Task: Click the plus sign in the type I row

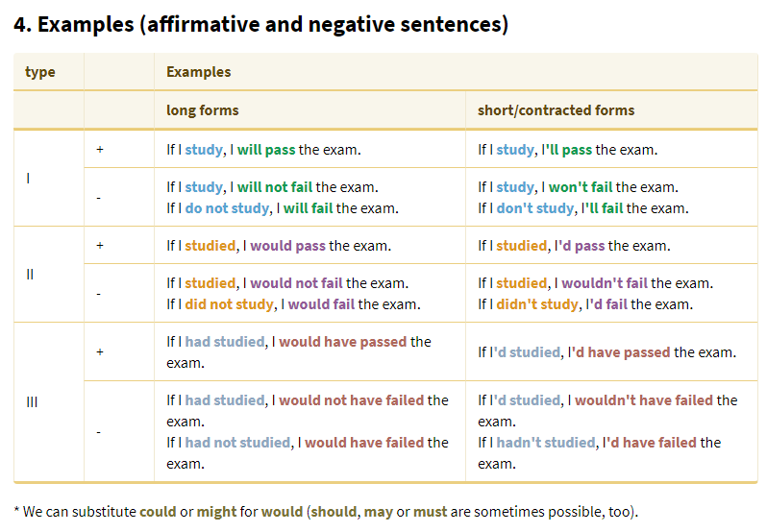Action: pyautogui.click(x=100, y=149)
